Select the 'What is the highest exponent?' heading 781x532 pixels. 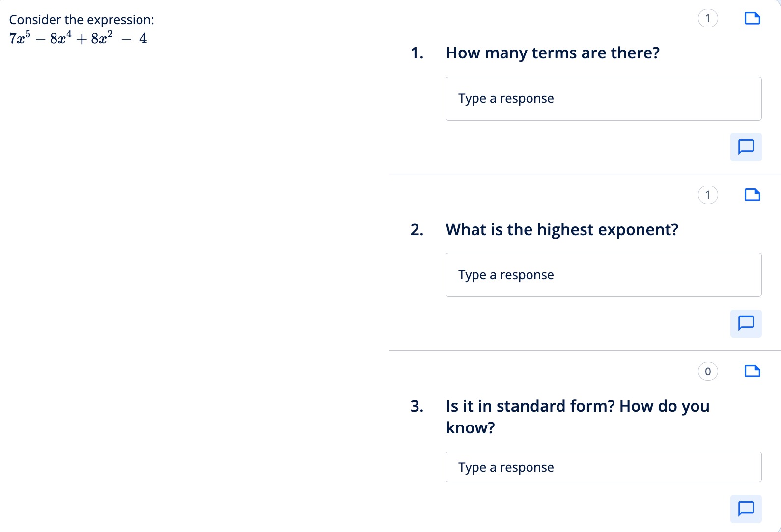point(562,230)
